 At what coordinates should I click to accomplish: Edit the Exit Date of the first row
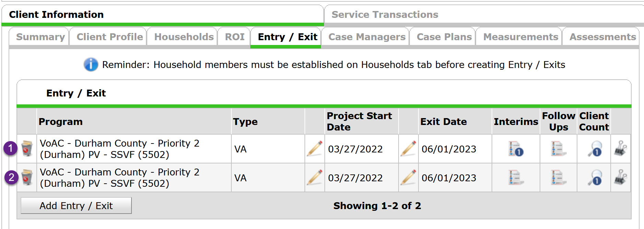point(408,149)
